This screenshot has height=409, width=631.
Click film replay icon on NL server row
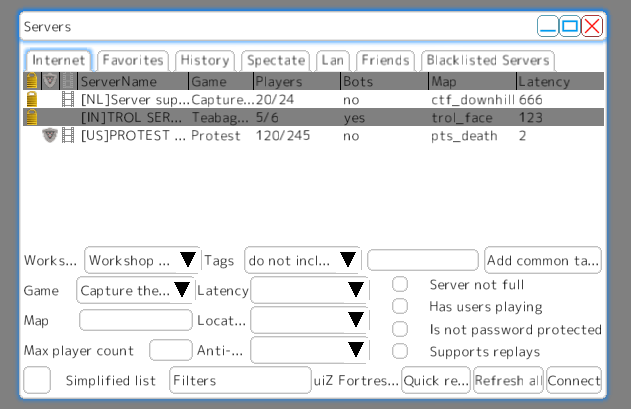point(68,99)
